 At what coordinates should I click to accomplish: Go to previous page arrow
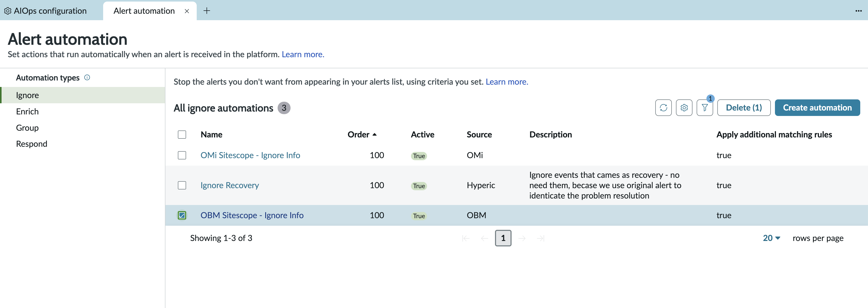[x=485, y=239]
